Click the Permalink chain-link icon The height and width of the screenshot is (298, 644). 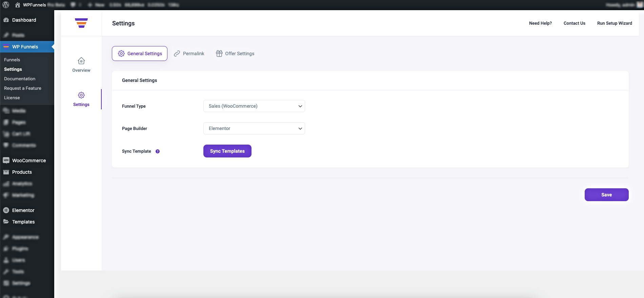pyautogui.click(x=177, y=54)
